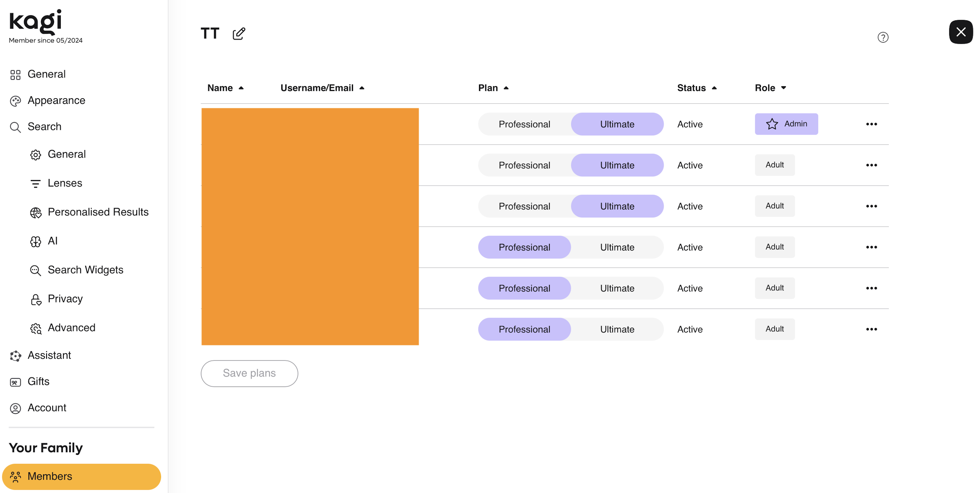The height and width of the screenshot is (493, 980).
Task: Switch the Admin row plan to Professional
Action: [x=524, y=124]
